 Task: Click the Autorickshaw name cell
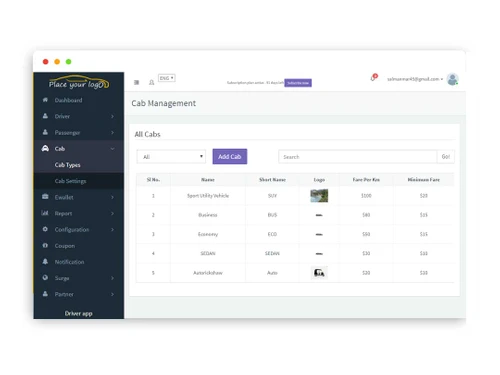[x=208, y=273]
